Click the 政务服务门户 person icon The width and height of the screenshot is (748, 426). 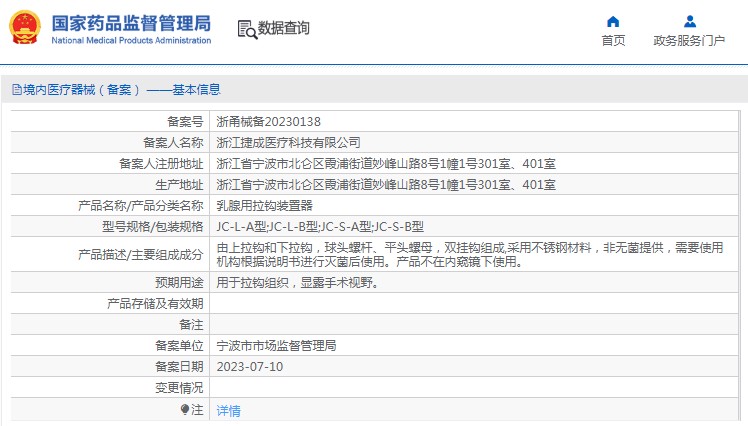(x=689, y=21)
